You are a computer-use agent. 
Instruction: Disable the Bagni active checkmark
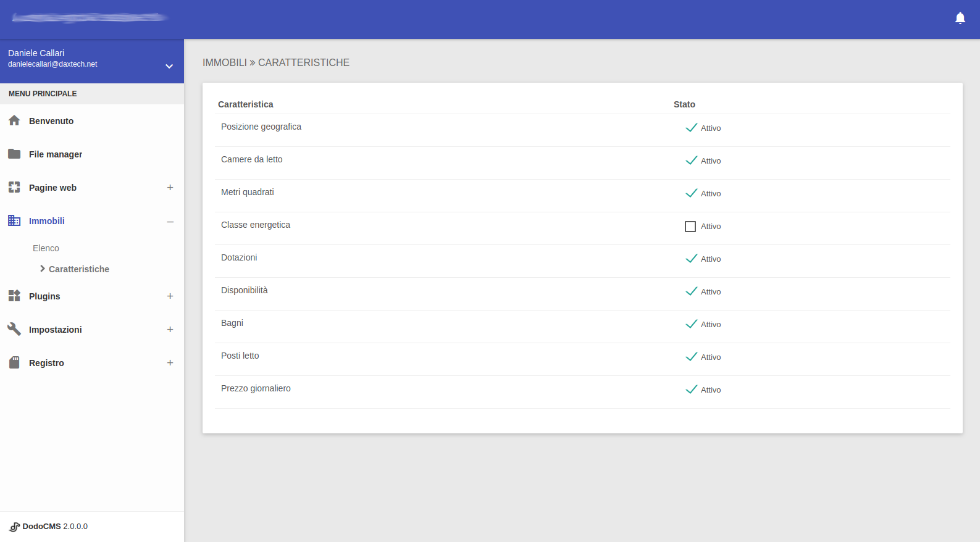tap(691, 324)
